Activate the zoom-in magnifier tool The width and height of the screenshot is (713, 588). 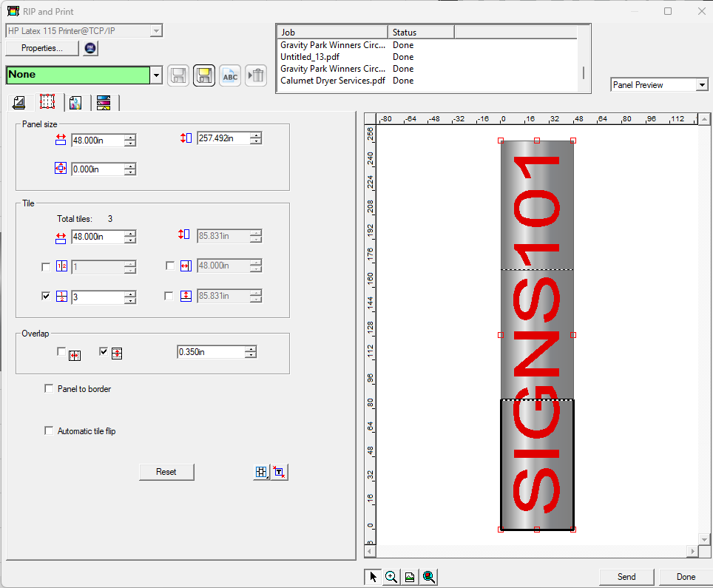click(391, 577)
